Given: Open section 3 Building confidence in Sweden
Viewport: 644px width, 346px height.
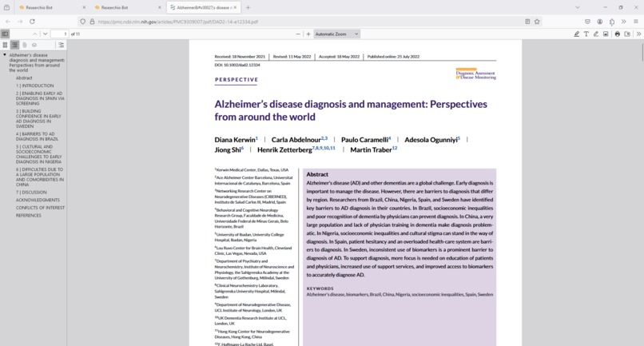Looking at the screenshot, I should 38,119.
